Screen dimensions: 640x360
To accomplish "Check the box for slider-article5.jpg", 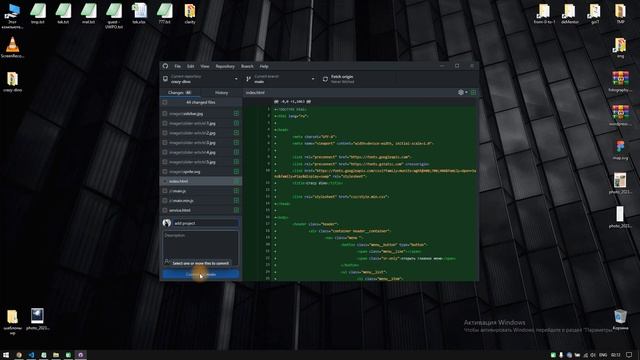I will click(165, 162).
